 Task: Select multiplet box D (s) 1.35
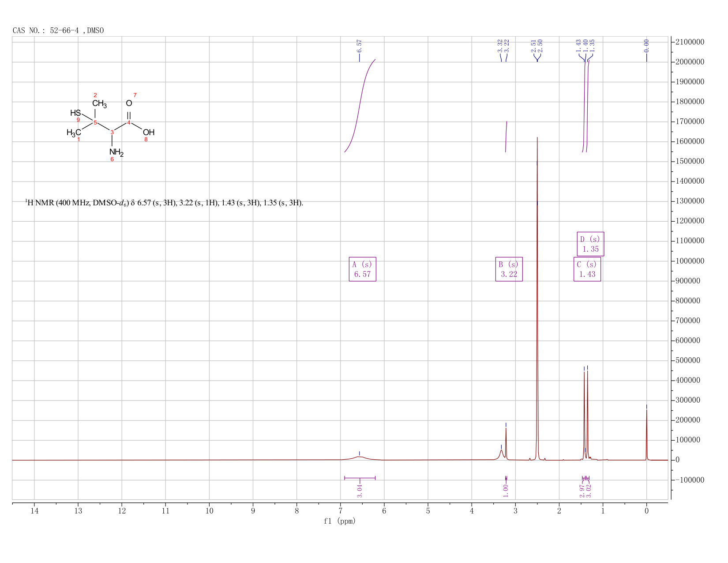coord(590,244)
